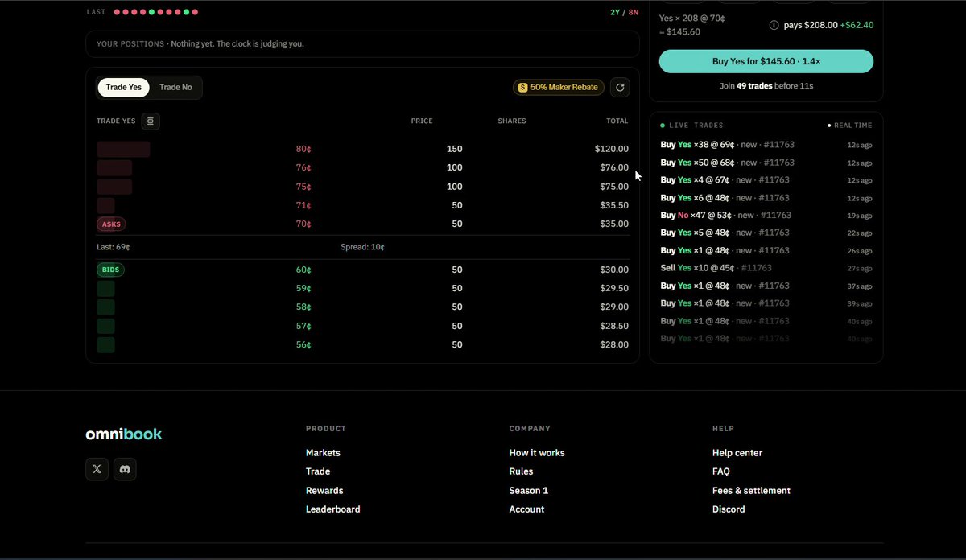The width and height of the screenshot is (966, 560).
Task: Select the 60¢ bid price
Action: [x=303, y=270]
